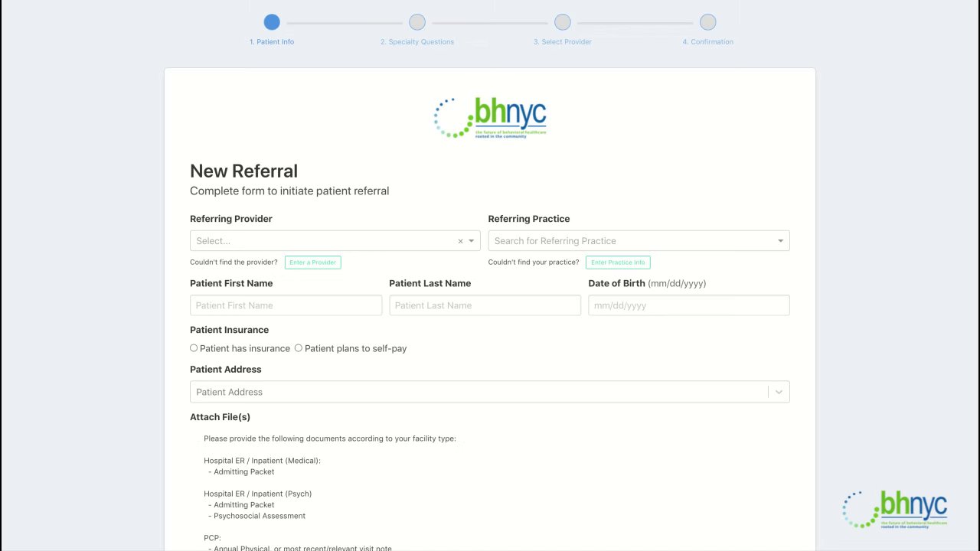This screenshot has height=551, width=980.
Task: Click the Enter Practice Info button
Action: pos(618,262)
